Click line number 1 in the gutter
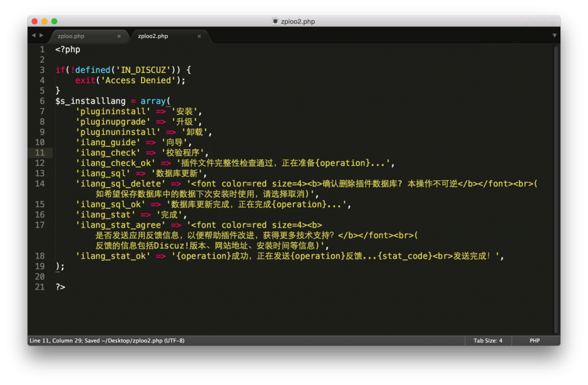Screen dimensions: 588x385 tap(42, 49)
